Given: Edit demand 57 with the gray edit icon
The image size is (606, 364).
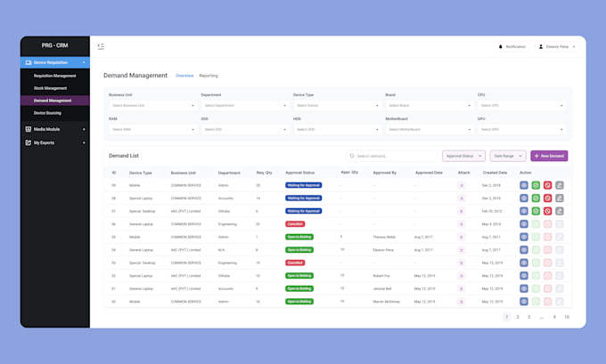Looking at the screenshot, I should pos(560,211).
